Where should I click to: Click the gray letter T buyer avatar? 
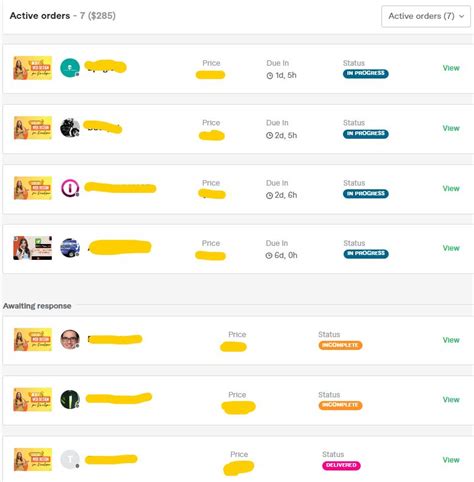pos(70,459)
